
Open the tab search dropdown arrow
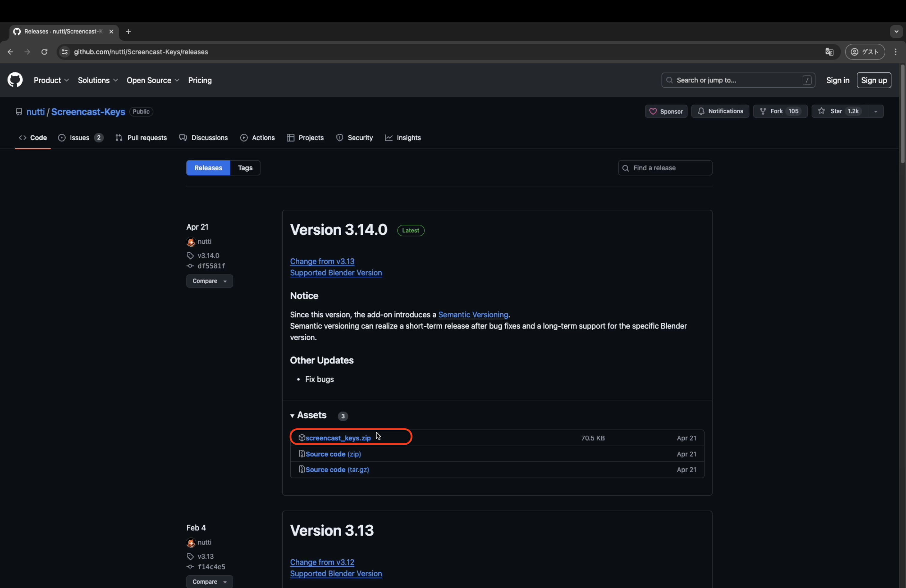[x=896, y=31]
